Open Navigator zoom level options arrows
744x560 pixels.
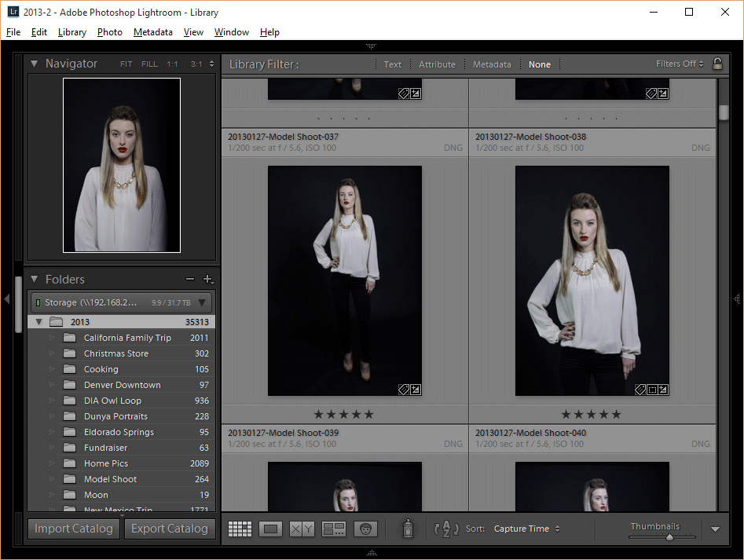[211, 64]
